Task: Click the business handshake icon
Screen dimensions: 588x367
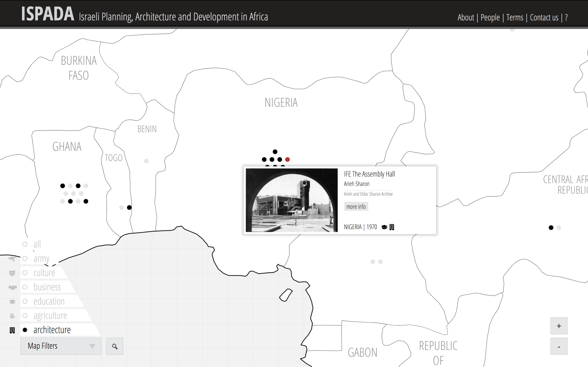Action: point(12,287)
